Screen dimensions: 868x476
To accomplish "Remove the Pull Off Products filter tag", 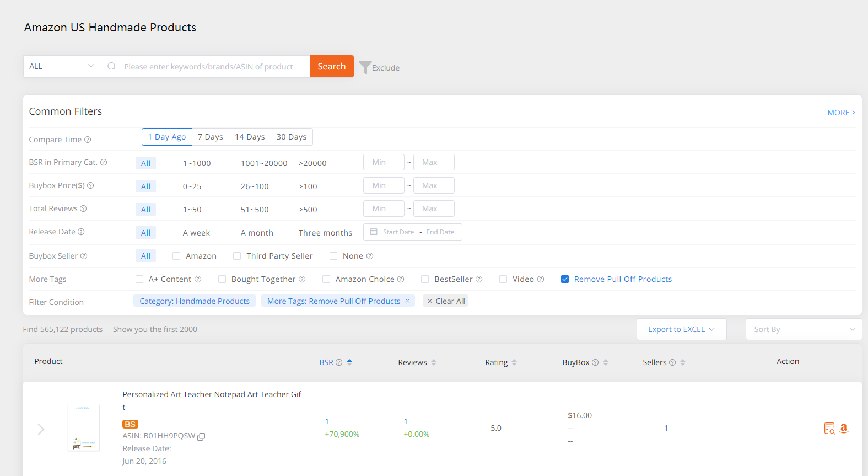I will tap(408, 301).
